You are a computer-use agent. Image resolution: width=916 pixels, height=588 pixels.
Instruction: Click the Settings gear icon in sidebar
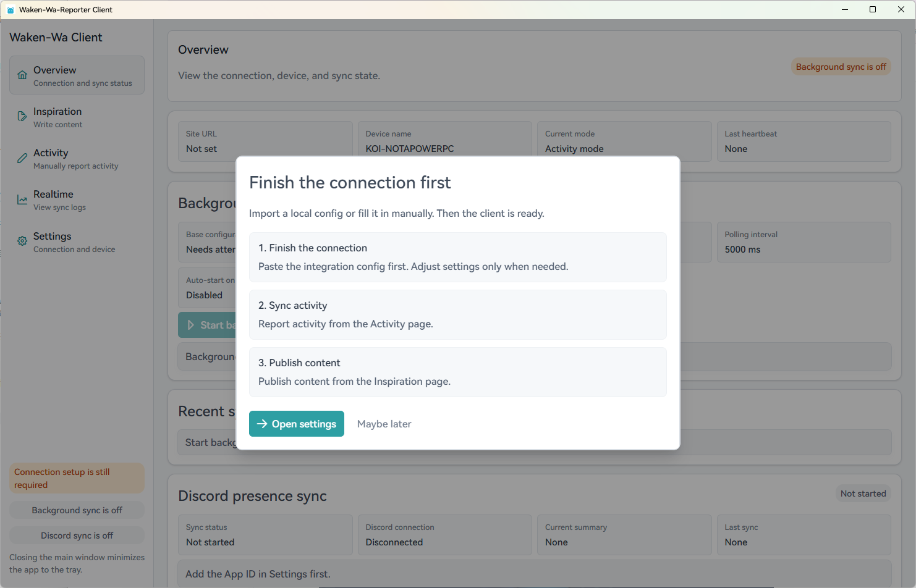point(22,241)
